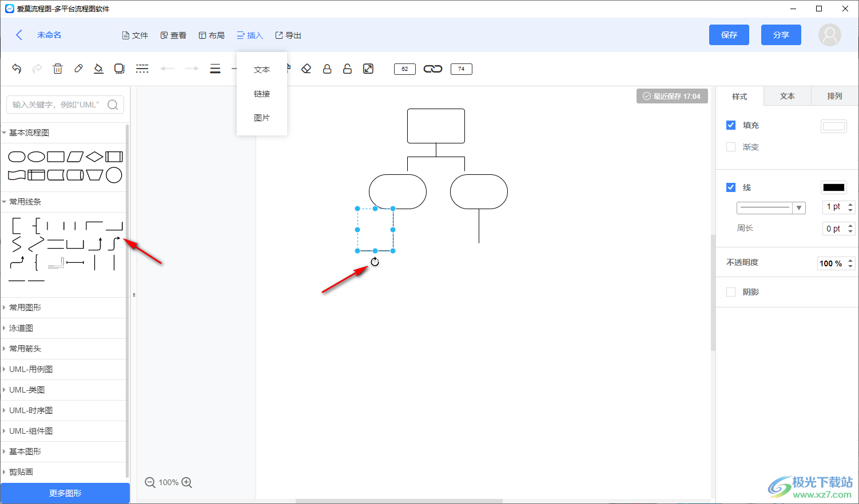Click the search magnifier in shape search
Screen dimensions: 859x504
pos(113,105)
